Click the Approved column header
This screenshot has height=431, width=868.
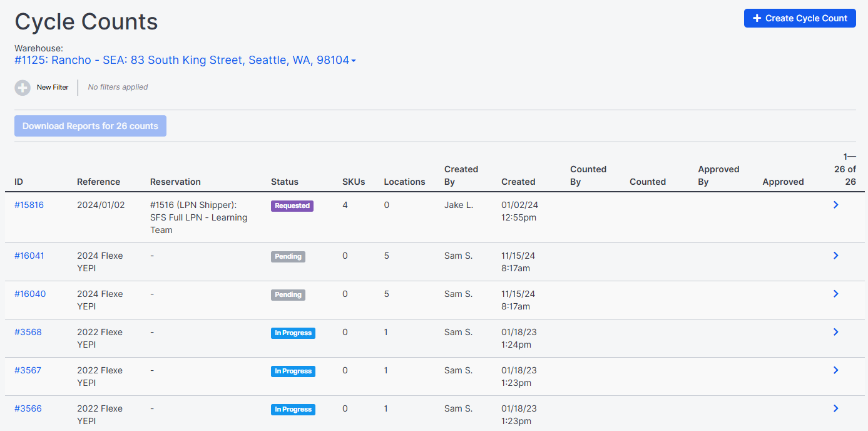coord(783,182)
